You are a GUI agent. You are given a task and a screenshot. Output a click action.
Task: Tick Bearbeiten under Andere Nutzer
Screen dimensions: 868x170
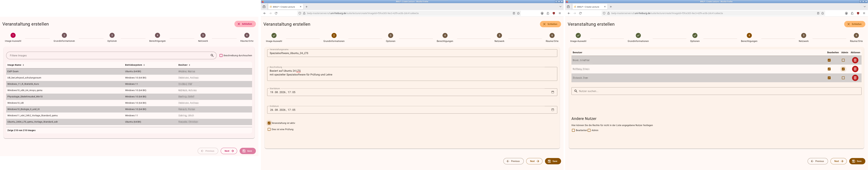click(x=574, y=130)
